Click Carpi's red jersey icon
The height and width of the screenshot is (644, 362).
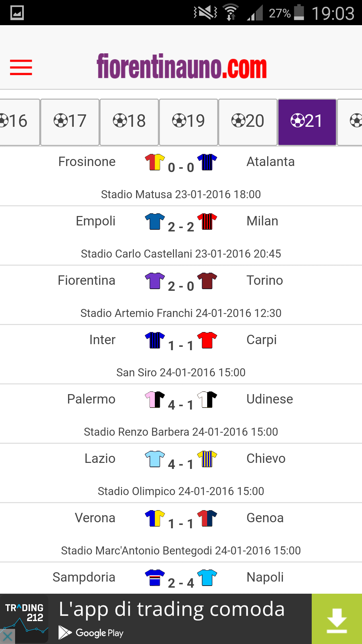pos(207,340)
